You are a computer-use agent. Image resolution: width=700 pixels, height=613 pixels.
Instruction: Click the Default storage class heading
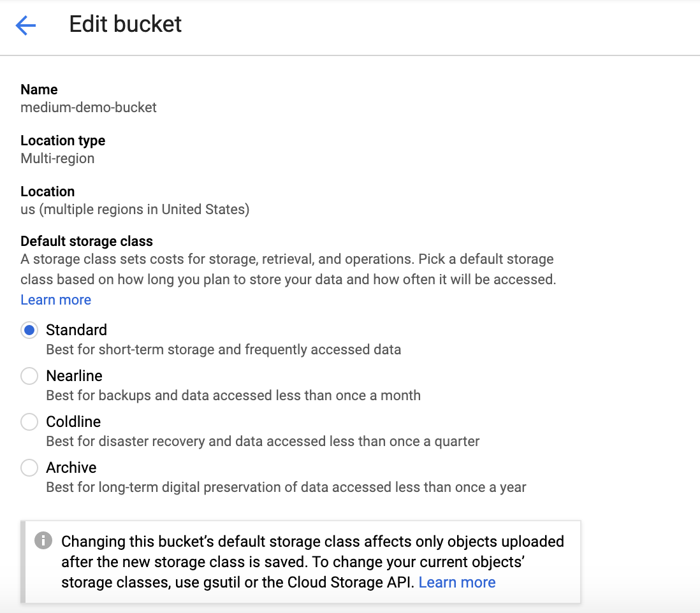(87, 241)
